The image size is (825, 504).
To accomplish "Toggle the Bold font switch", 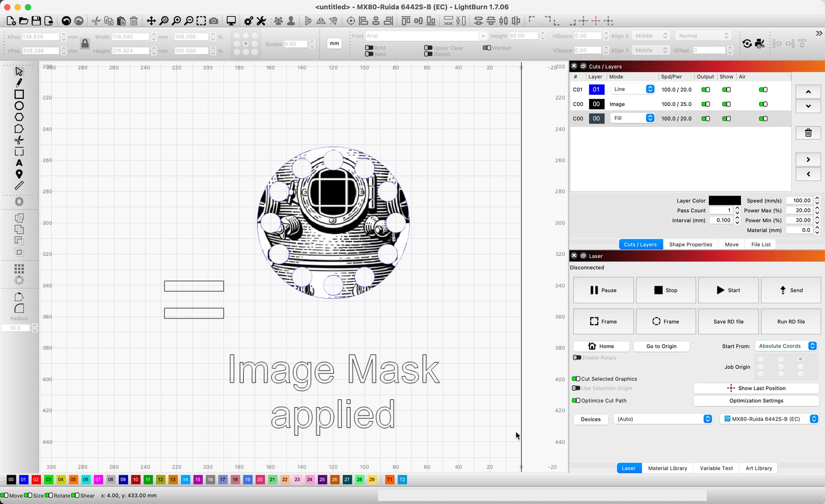I will 369,48.
